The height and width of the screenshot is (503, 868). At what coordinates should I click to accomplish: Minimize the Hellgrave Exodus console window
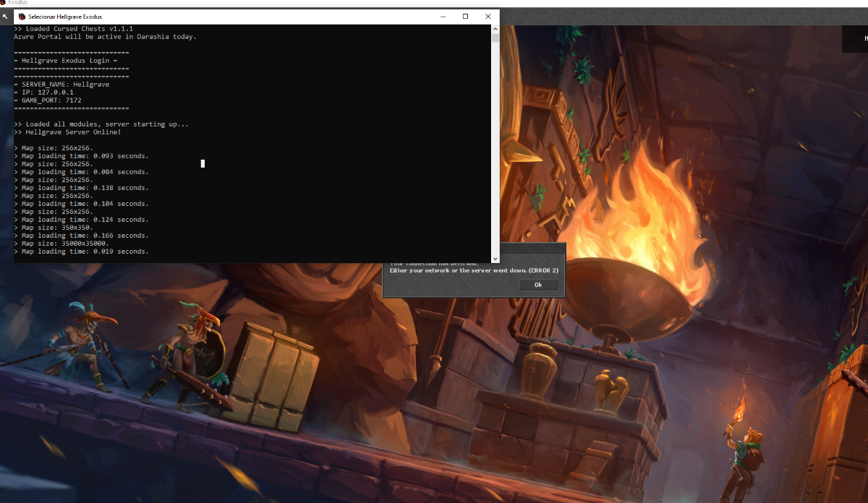[443, 16]
